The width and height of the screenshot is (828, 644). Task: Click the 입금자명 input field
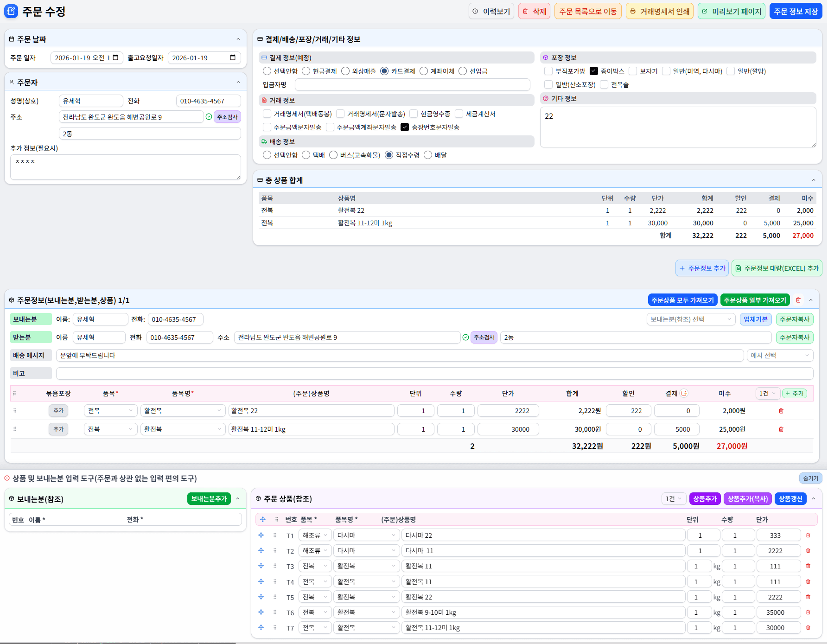[412, 85]
